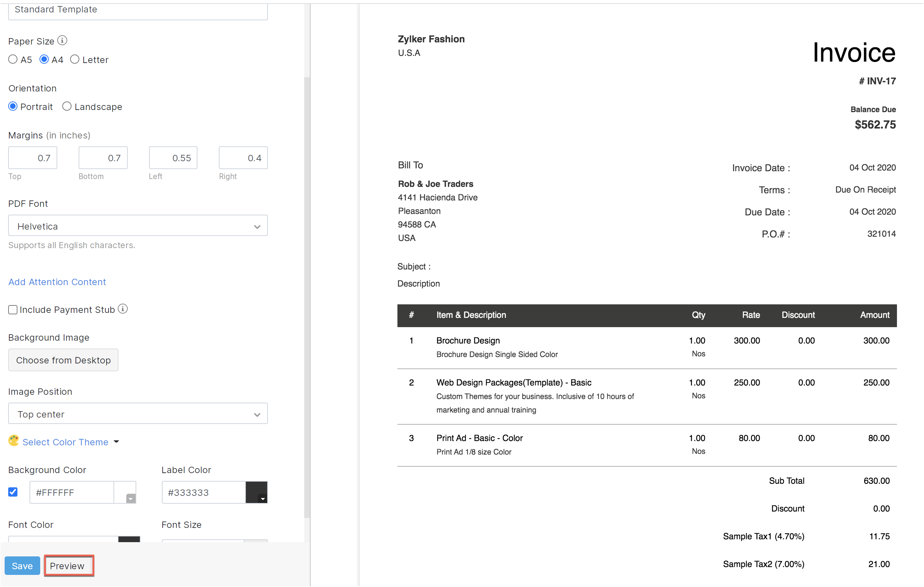924x587 pixels.
Task: Open the Background Color swatch picker
Action: [126, 492]
